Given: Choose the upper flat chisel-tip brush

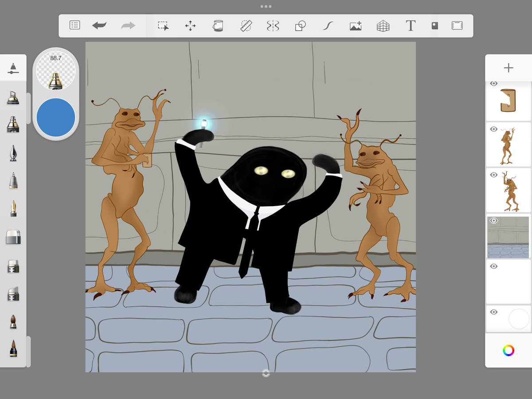Looking at the screenshot, I should tap(13, 266).
